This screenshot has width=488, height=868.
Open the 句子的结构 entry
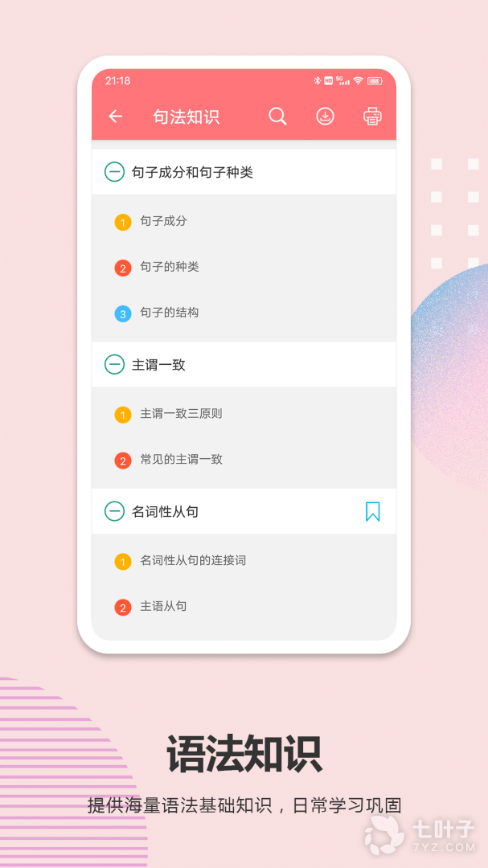coord(170,313)
